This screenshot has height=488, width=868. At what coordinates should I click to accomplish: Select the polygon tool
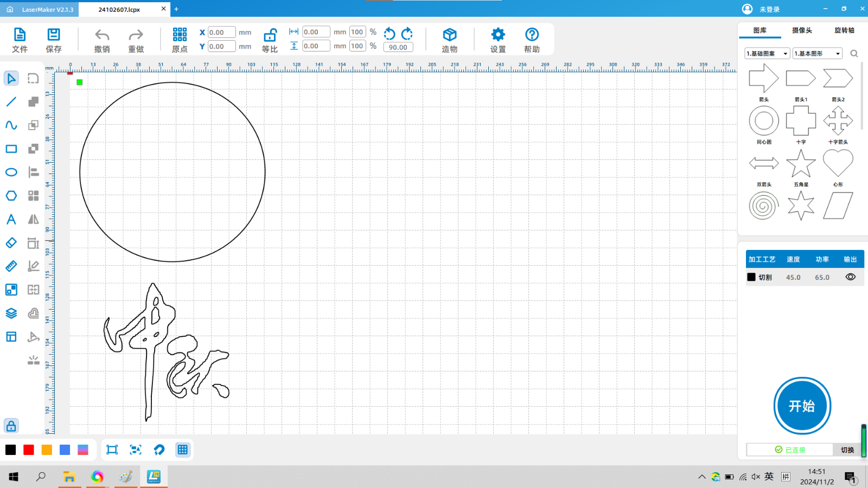tap(11, 196)
